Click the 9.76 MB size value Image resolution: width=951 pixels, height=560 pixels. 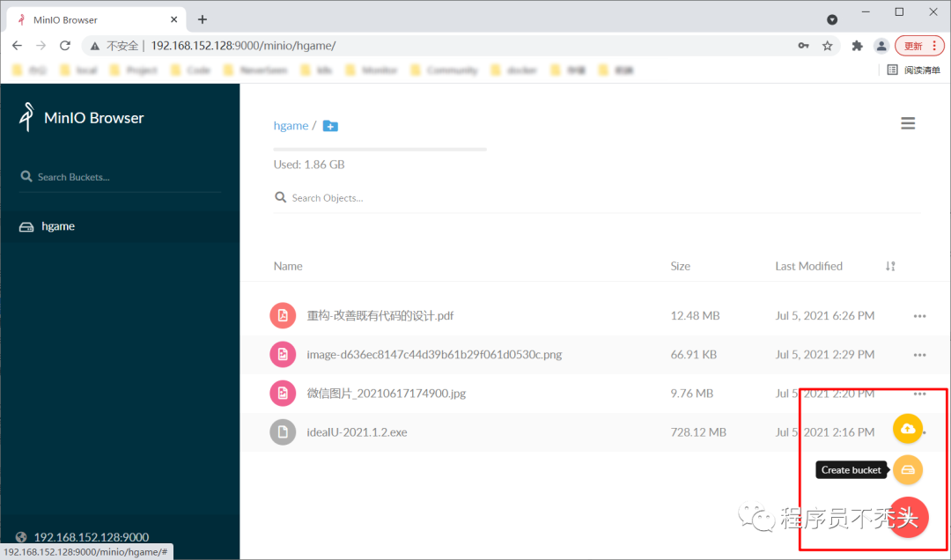691,394
